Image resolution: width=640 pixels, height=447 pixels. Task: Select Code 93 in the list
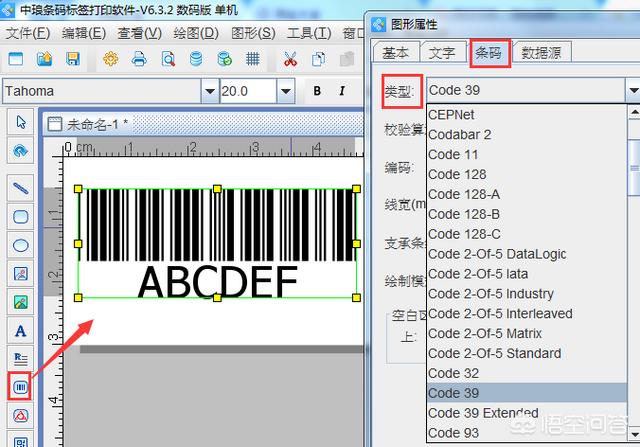coord(527,433)
